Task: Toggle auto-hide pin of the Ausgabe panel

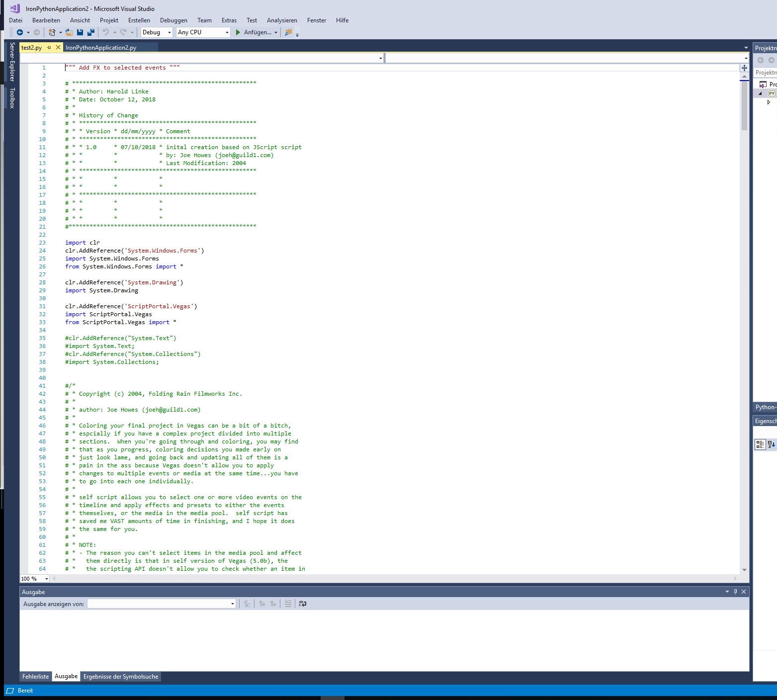Action: [x=735, y=592]
